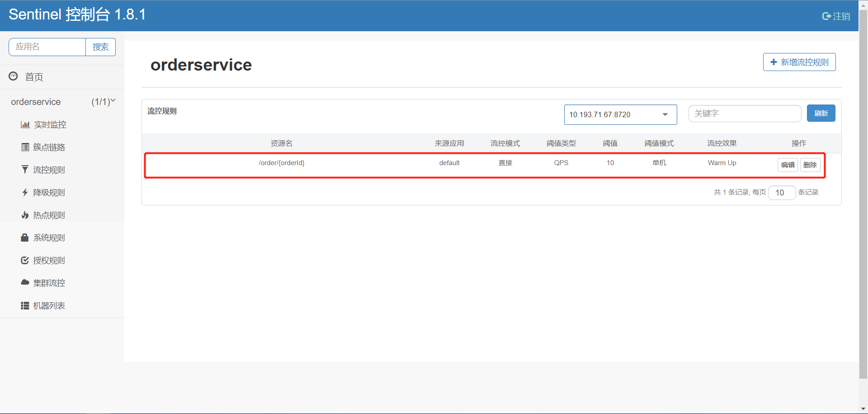Delete the /order/{orderId} rule with 删除
This screenshot has height=414, width=868.
point(810,165)
